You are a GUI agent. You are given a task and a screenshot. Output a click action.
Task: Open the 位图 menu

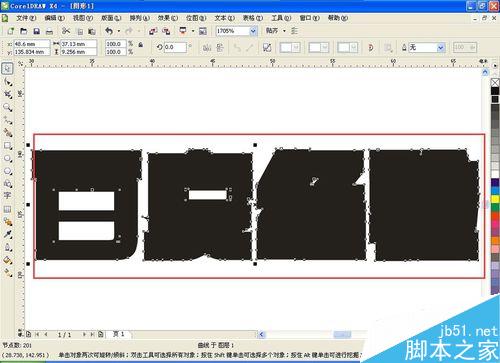click(196, 18)
